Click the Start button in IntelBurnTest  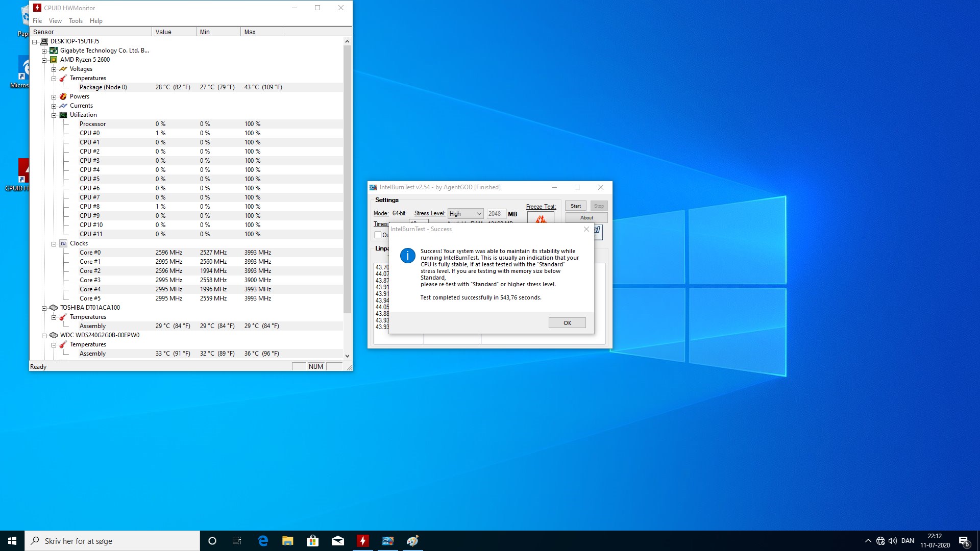pos(576,206)
